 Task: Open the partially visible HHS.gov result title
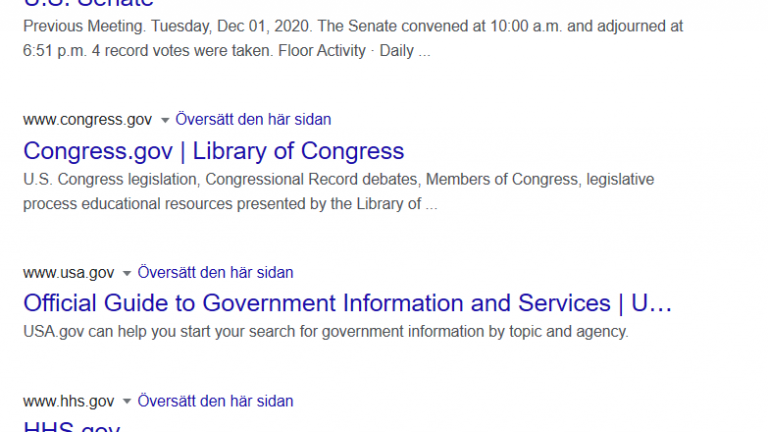[x=72, y=426]
